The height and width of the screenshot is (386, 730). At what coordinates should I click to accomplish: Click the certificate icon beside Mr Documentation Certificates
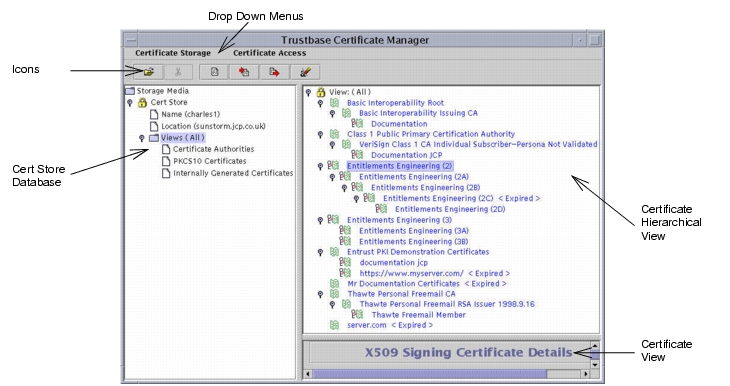[x=335, y=284]
